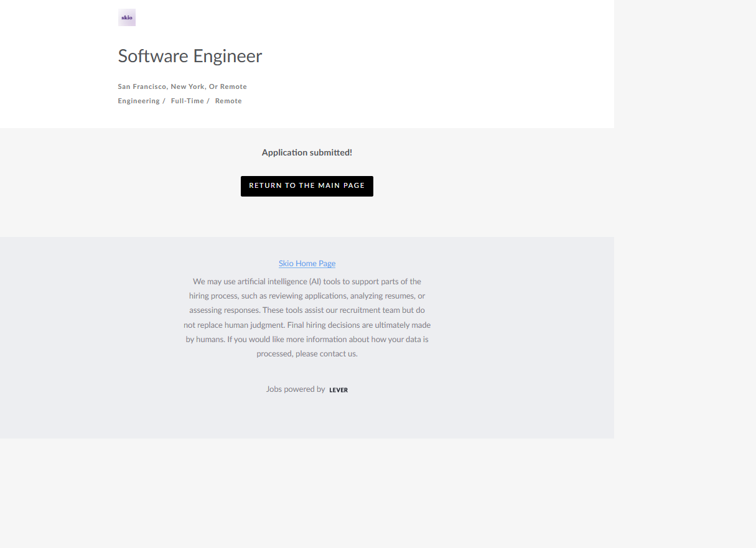Click the 'San Francisco' location text
Screen dimensions: 756x548
click(x=142, y=86)
